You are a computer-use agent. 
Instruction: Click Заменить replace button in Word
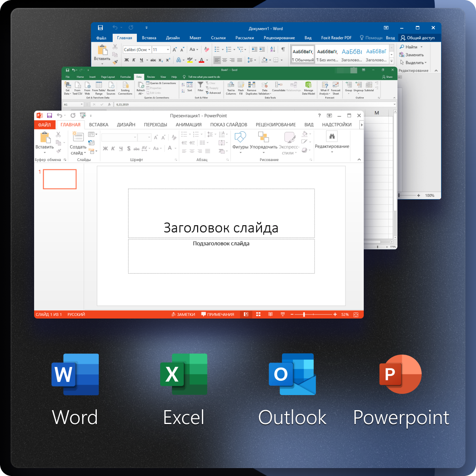pos(411,55)
